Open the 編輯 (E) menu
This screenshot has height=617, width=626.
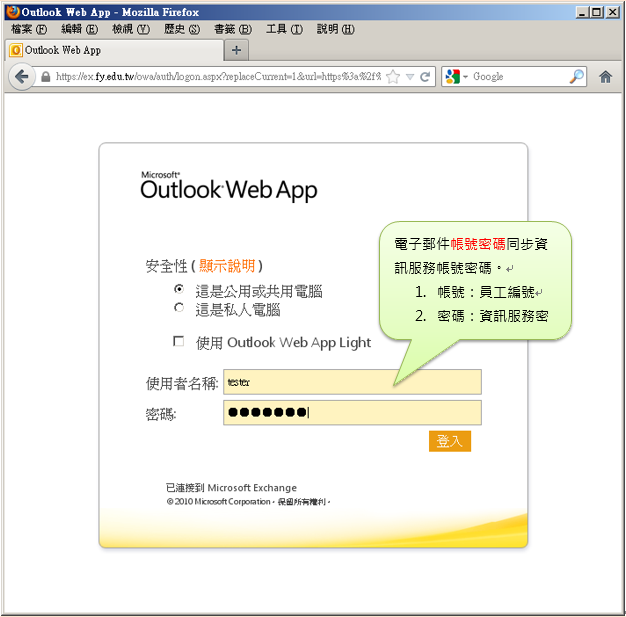click(x=79, y=29)
